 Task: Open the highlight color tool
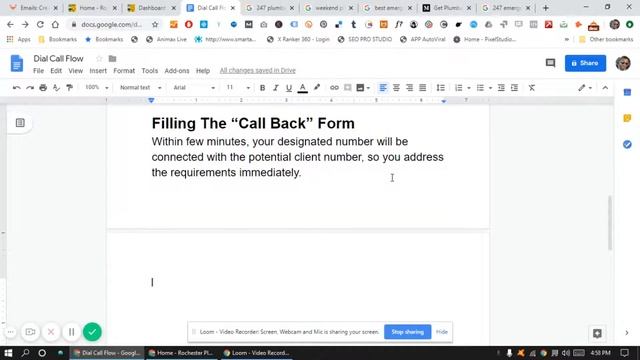point(317,88)
